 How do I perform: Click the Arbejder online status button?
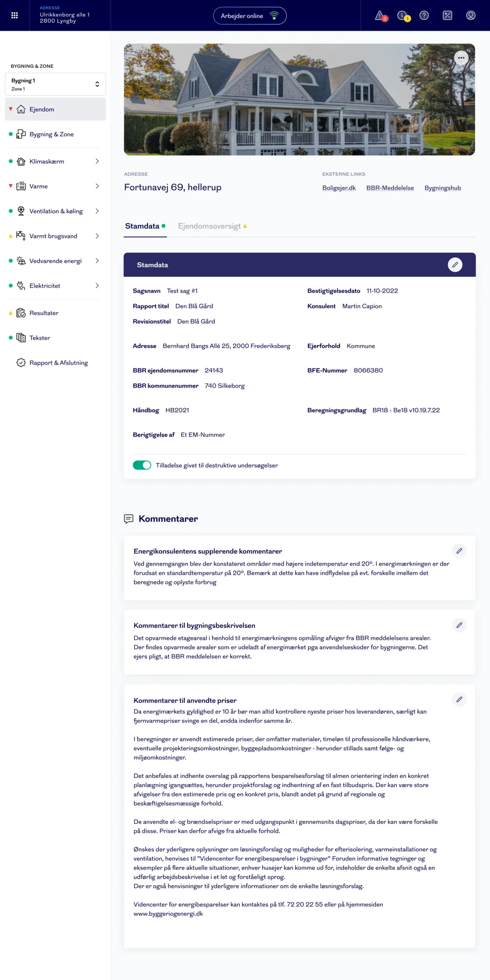[250, 16]
